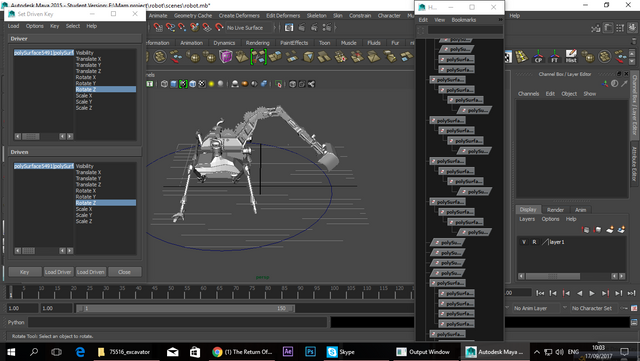640x361 pixels.
Task: Toggle layer1 visibility V box
Action: 524,242
